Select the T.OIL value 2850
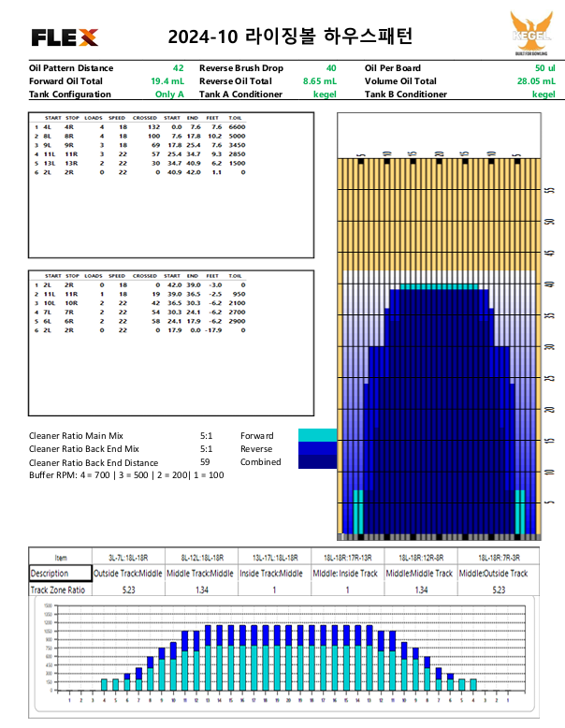Screen dimensions: 565x728 pos(237,154)
